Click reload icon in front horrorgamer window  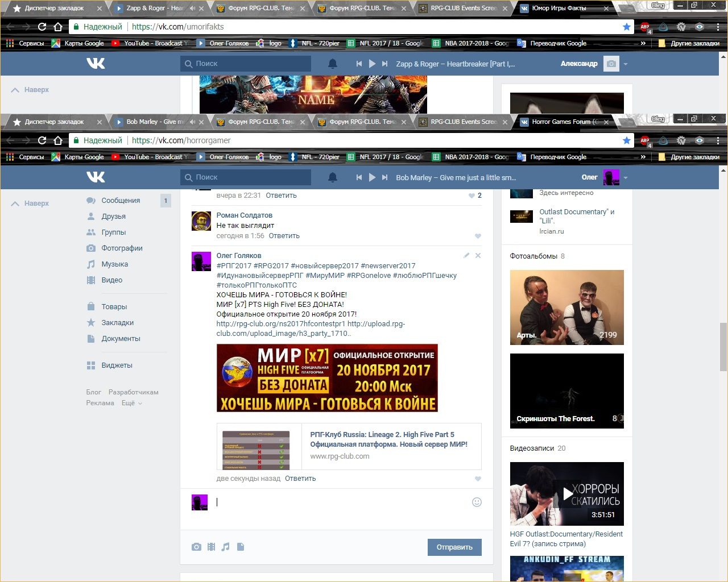click(42, 140)
